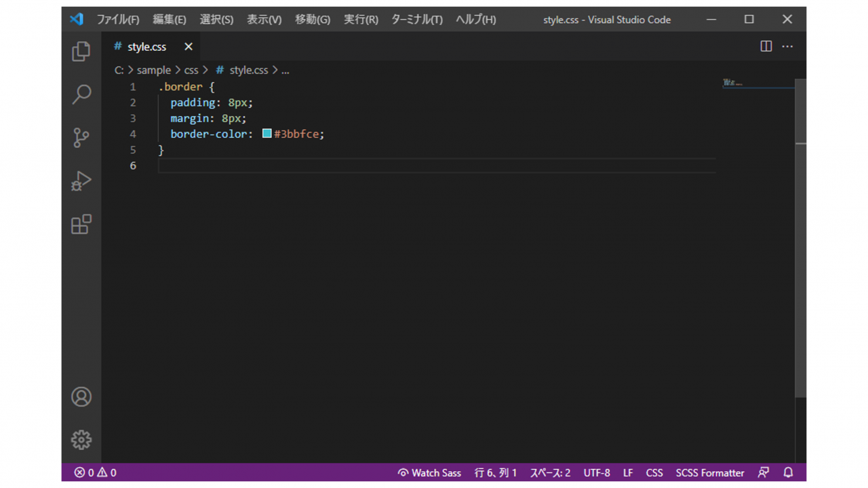Image resolution: width=868 pixels, height=488 pixels.
Task: Open the Accounts menu
Action: 81,396
